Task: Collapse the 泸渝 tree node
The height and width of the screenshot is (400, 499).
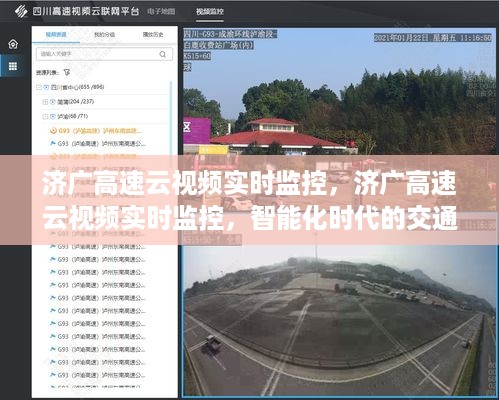Action: [45, 116]
